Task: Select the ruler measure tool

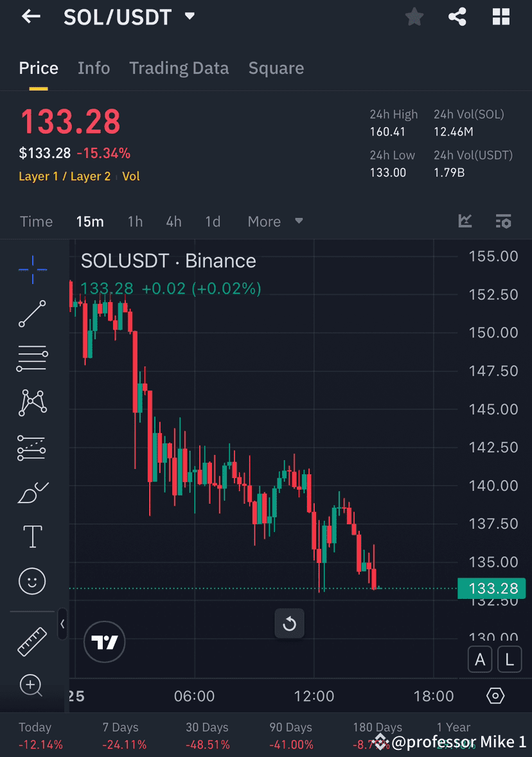Action: [31, 641]
